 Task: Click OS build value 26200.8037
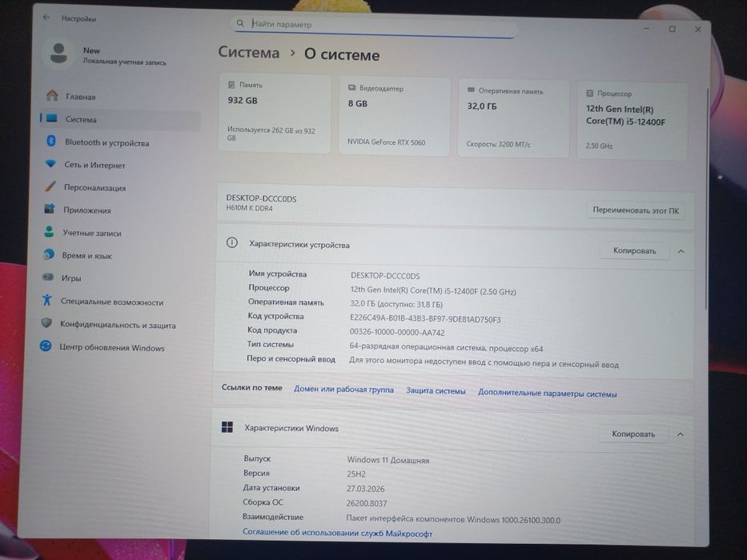367,503
